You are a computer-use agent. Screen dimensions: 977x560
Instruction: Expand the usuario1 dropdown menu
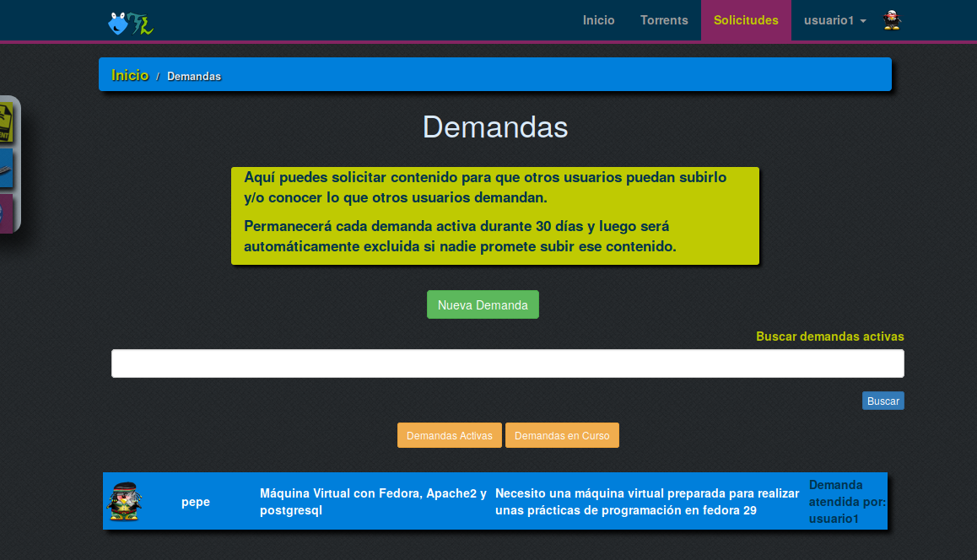tap(835, 20)
